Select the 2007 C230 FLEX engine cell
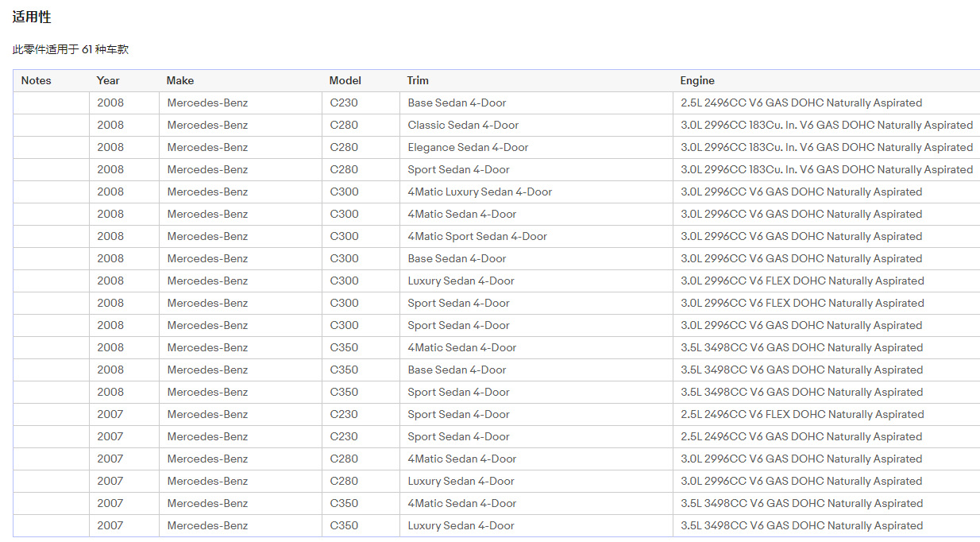 click(827, 414)
